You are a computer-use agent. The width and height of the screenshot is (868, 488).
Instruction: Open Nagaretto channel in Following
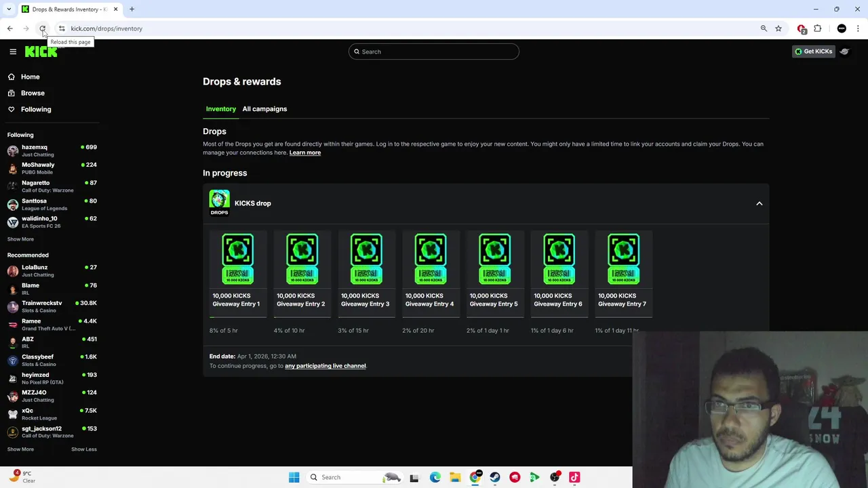52,186
